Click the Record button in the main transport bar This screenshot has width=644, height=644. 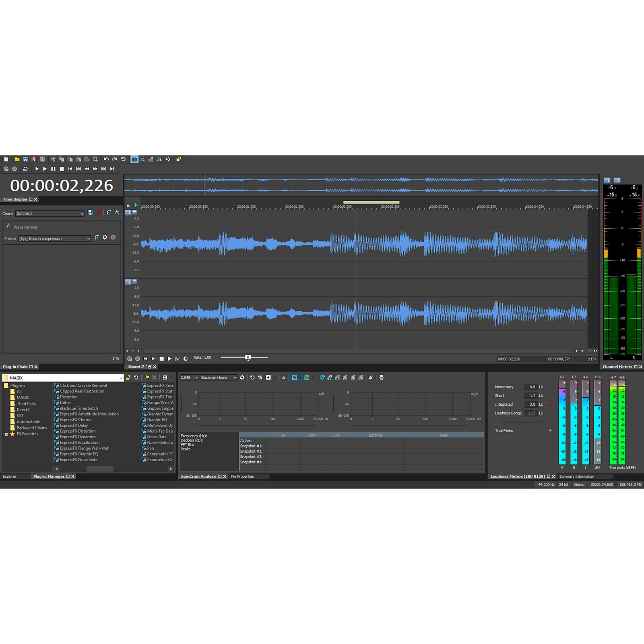14,169
